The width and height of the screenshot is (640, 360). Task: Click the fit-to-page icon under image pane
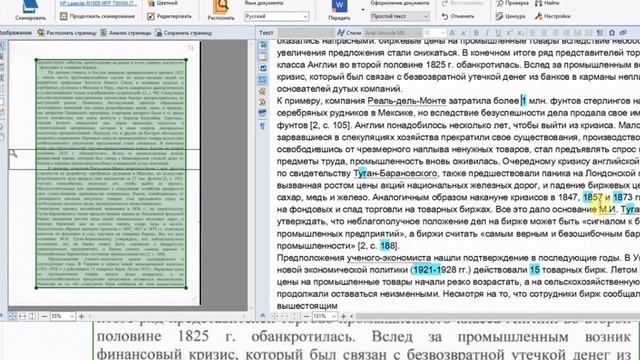click(13, 316)
